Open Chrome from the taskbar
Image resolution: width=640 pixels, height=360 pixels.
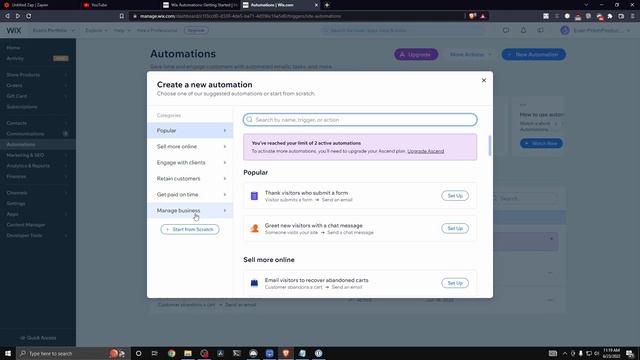171,353
